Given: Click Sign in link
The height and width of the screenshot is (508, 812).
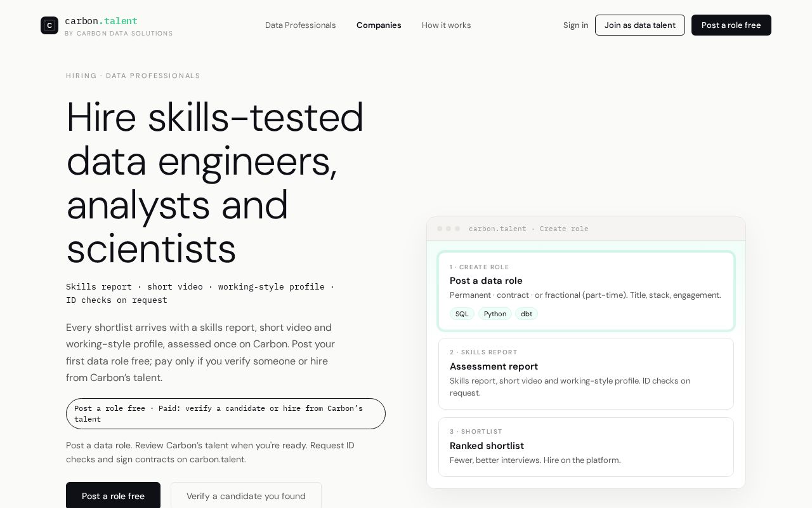Looking at the screenshot, I should pyautogui.click(x=576, y=25).
